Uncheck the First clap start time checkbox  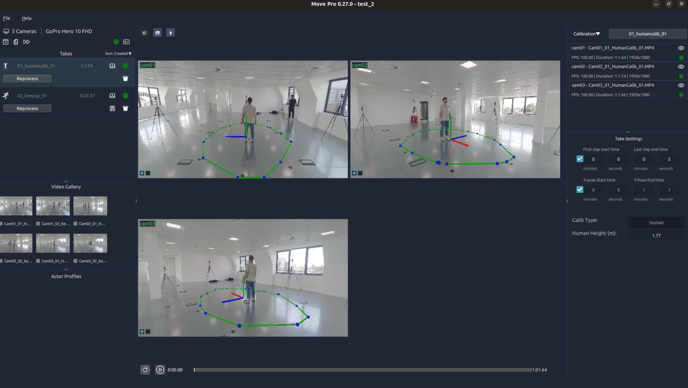point(580,159)
